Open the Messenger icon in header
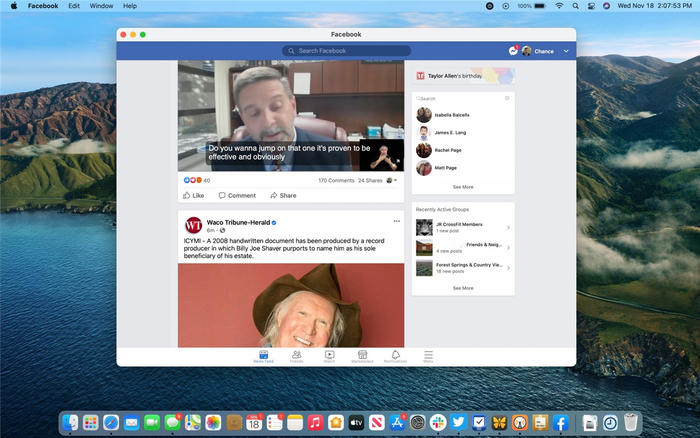 (513, 51)
